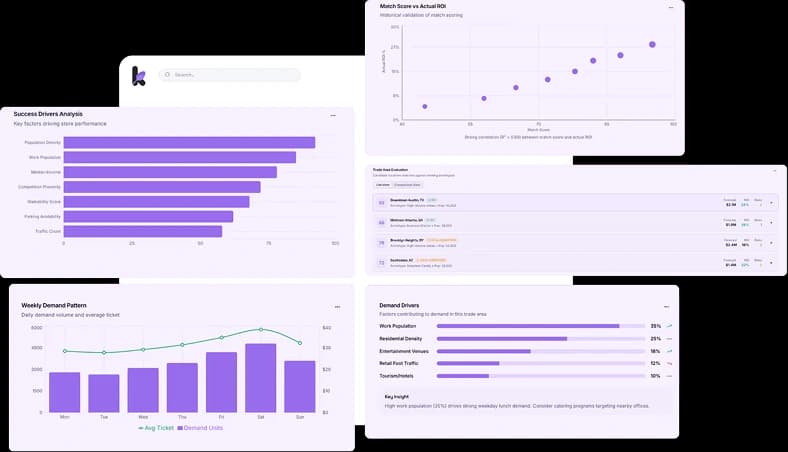The height and width of the screenshot is (452, 788).
Task: Expand the Downtown Austin, TX row
Action: (771, 203)
